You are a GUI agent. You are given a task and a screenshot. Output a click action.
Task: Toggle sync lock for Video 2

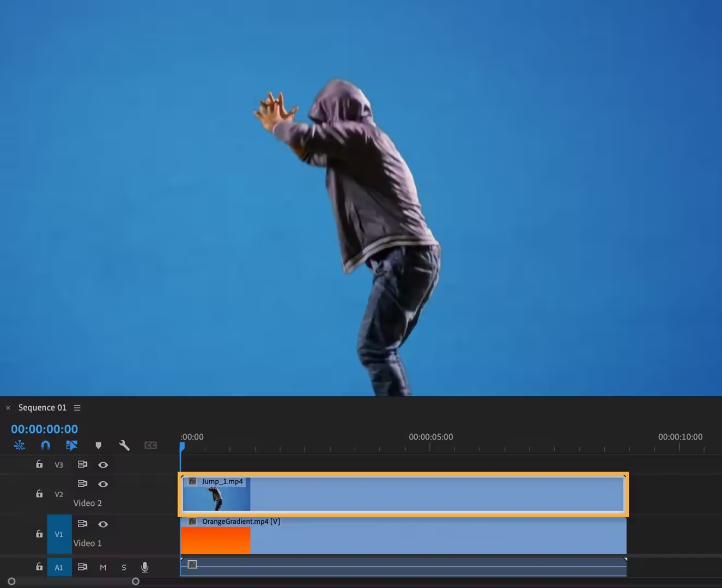click(x=82, y=483)
